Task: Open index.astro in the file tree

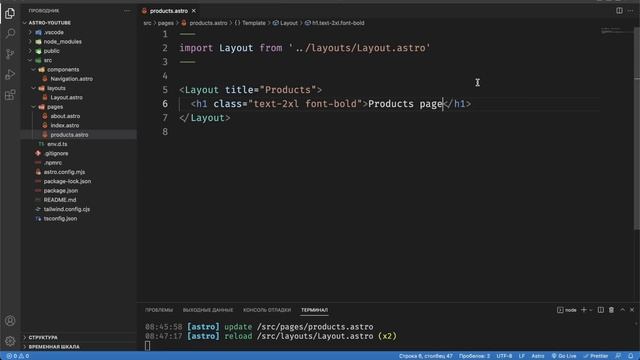Action: 65,125
